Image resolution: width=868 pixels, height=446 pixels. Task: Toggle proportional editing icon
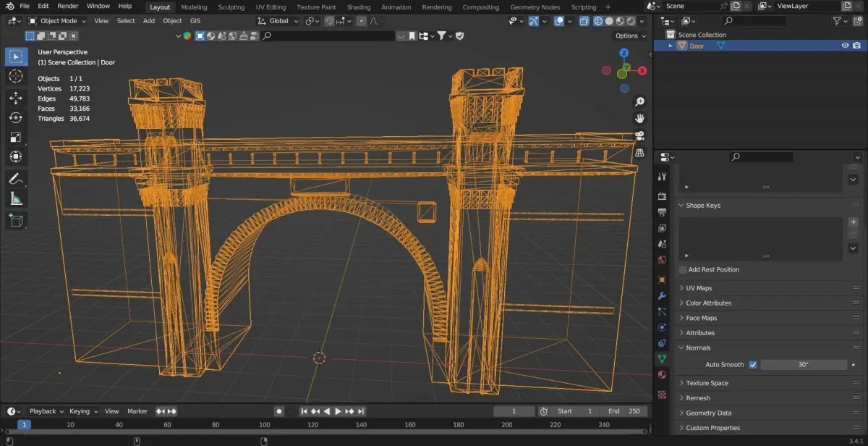point(362,21)
